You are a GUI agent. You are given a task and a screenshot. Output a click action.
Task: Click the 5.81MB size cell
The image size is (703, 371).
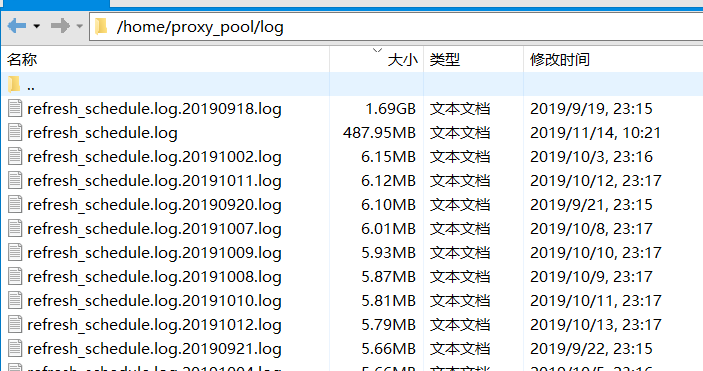(x=388, y=301)
